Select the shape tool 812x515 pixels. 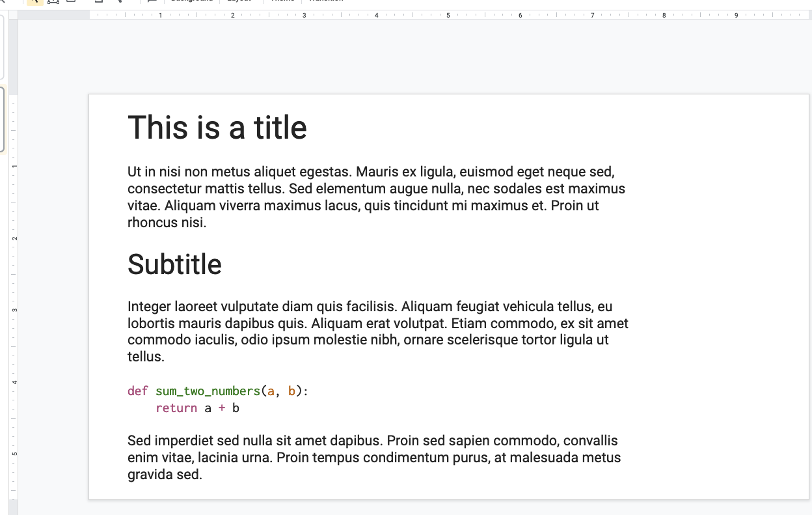[98, 3]
